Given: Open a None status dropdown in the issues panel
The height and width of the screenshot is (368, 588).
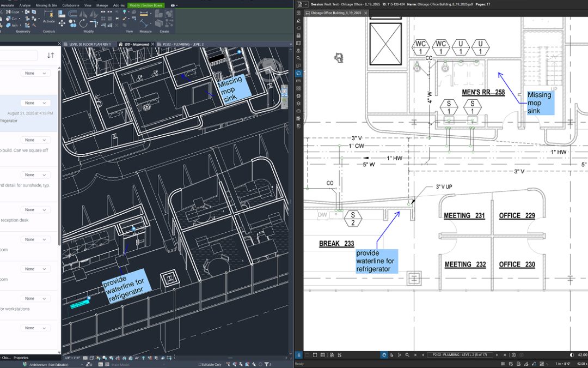Looking at the screenshot, I should (x=35, y=73).
